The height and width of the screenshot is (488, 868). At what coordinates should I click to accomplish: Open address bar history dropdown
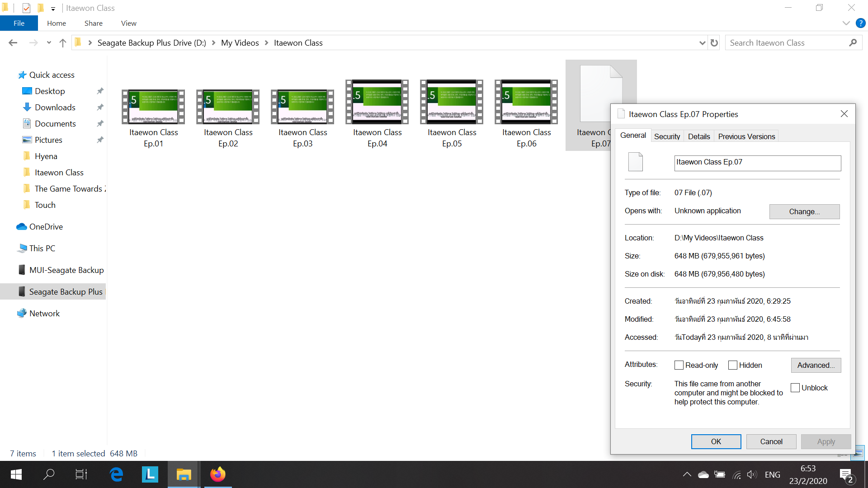(x=702, y=43)
